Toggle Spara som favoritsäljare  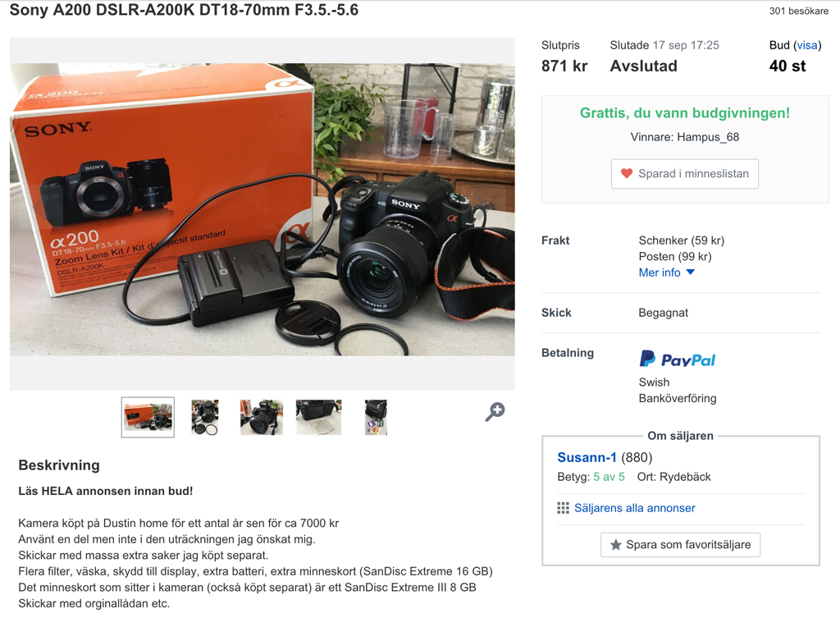click(680, 545)
